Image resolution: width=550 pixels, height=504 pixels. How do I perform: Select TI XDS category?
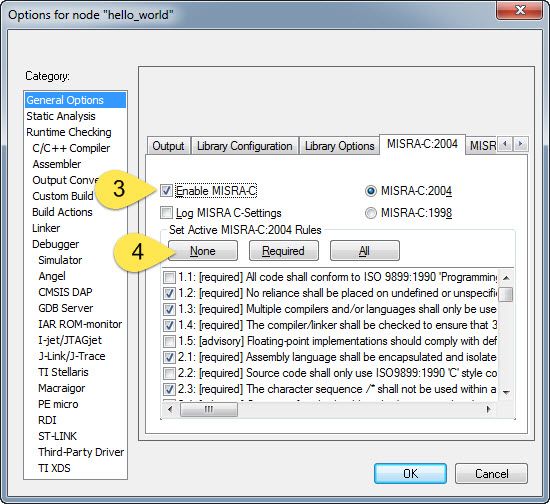(x=75, y=468)
